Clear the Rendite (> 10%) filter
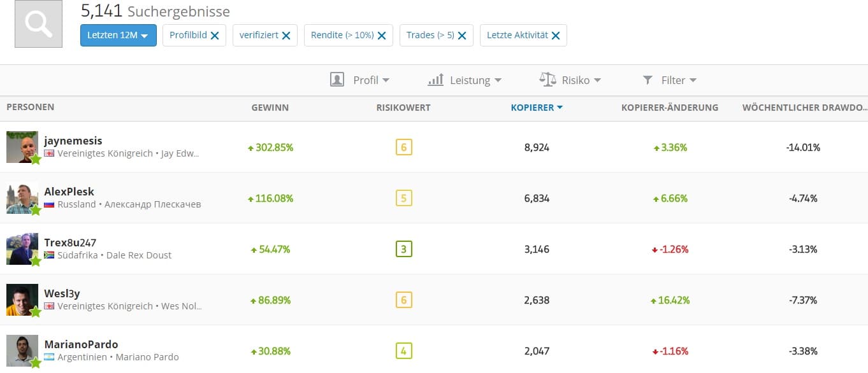Viewport: 868px width, 373px height. click(x=382, y=36)
